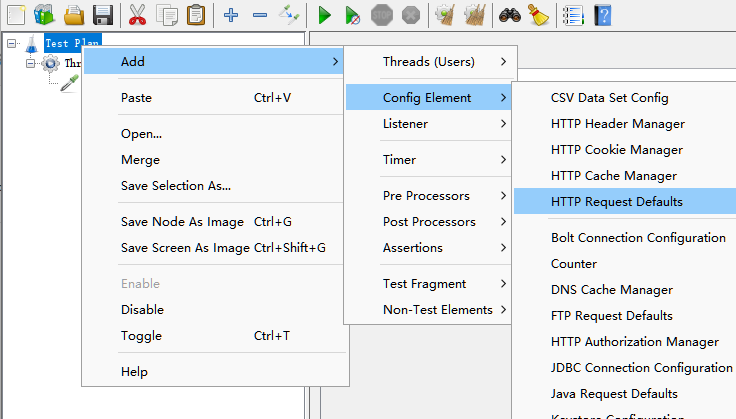Start the test with green play icon

click(324, 15)
